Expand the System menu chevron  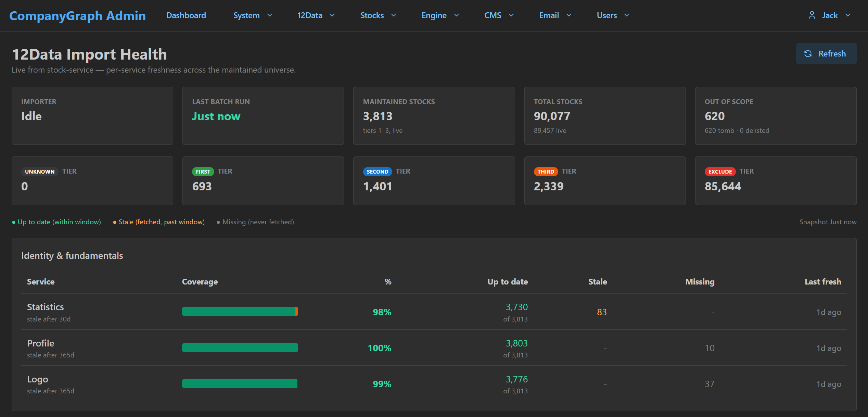pyautogui.click(x=270, y=15)
